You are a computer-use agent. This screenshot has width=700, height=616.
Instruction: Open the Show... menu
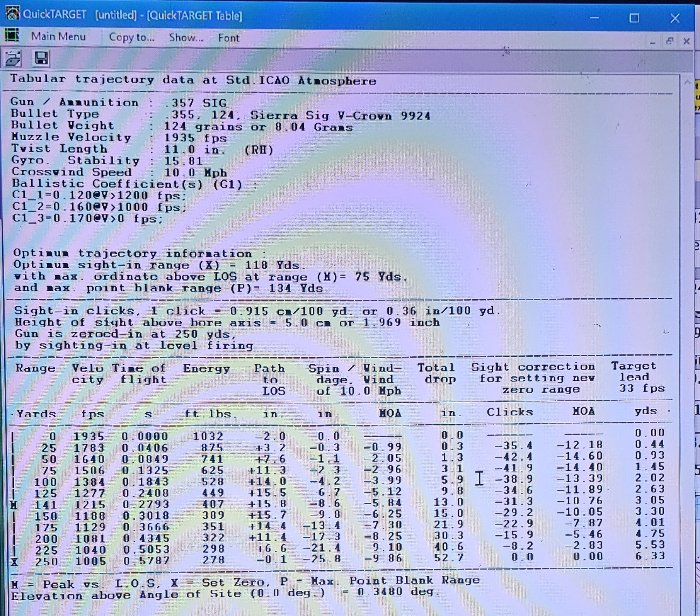click(x=186, y=37)
